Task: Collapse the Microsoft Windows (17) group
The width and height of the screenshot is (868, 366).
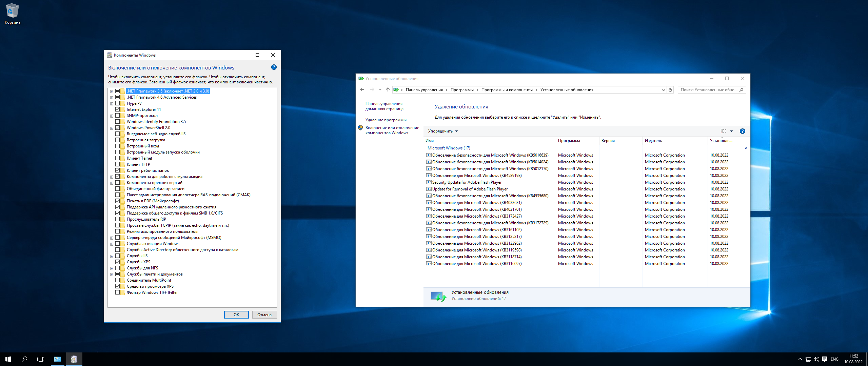Action: pyautogui.click(x=746, y=148)
